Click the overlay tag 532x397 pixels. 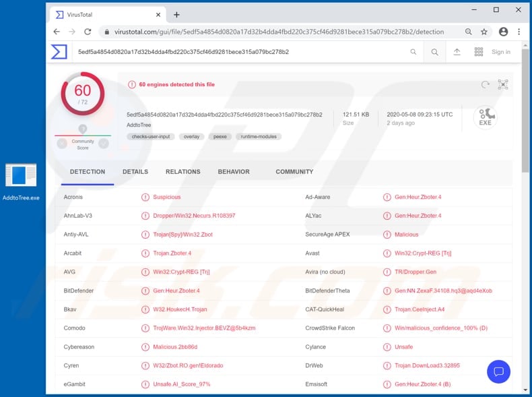pyautogui.click(x=191, y=137)
